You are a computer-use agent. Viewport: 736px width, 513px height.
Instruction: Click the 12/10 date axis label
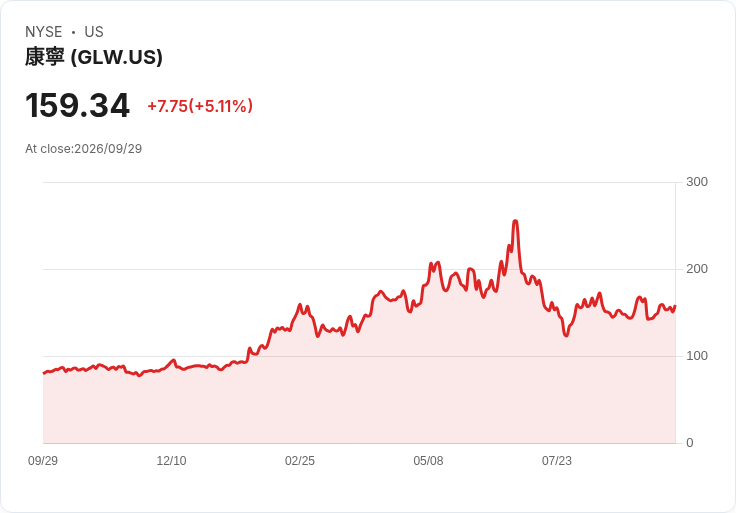pyautogui.click(x=171, y=461)
